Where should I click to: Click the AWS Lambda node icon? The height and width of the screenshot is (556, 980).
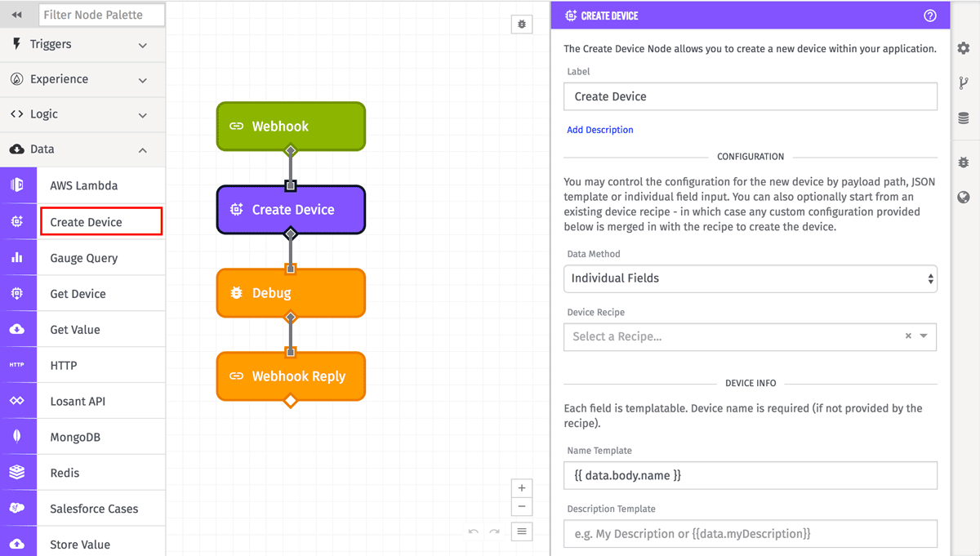[x=17, y=185]
